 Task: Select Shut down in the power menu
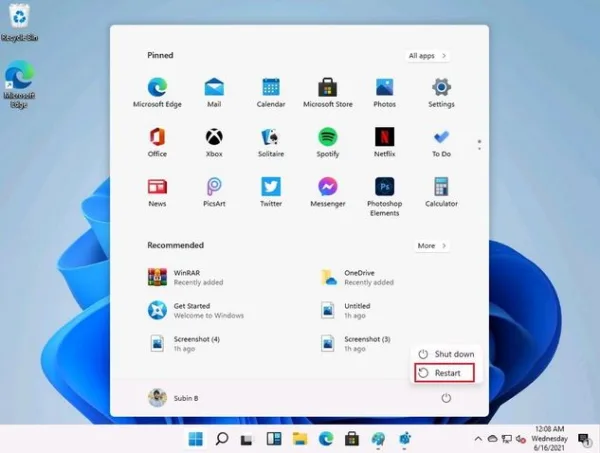[x=445, y=354]
